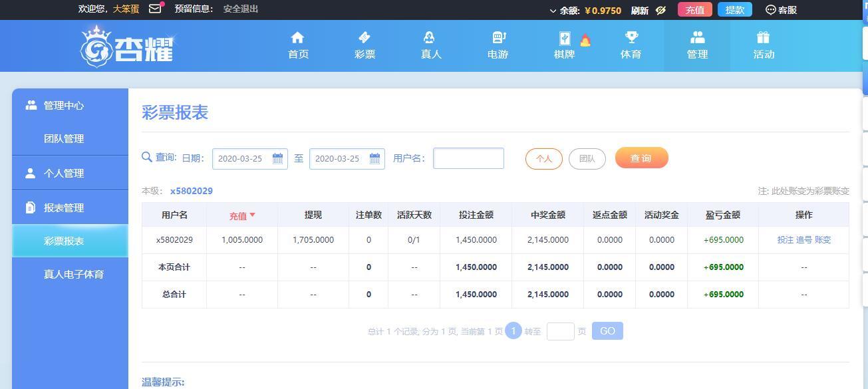Select 团队管理 in sidebar
The image size is (868, 389).
pyautogui.click(x=64, y=139)
